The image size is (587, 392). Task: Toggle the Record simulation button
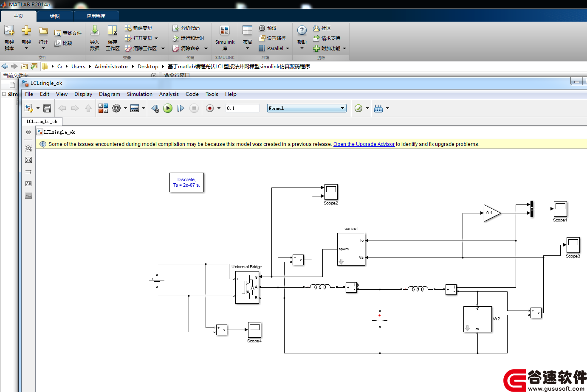pyautogui.click(x=210, y=108)
